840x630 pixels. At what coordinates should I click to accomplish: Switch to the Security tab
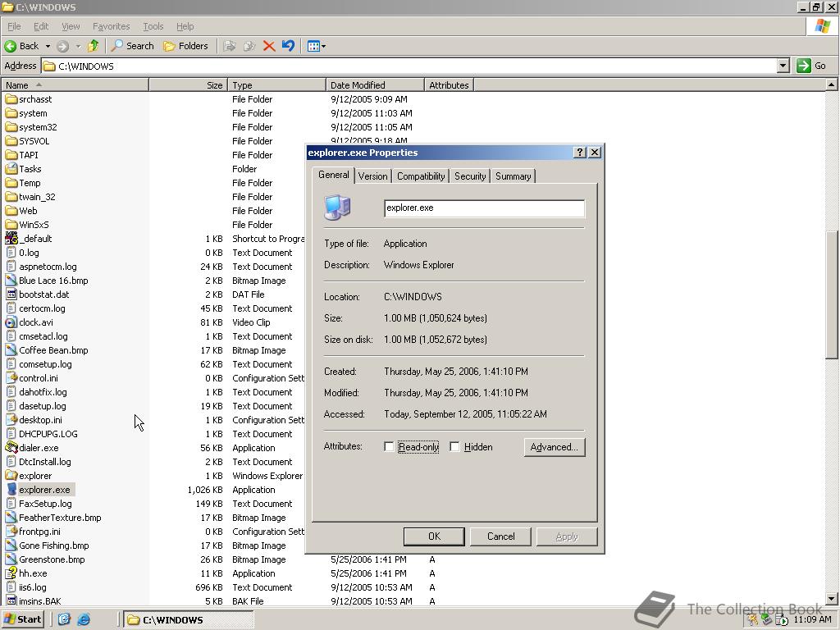coord(470,176)
